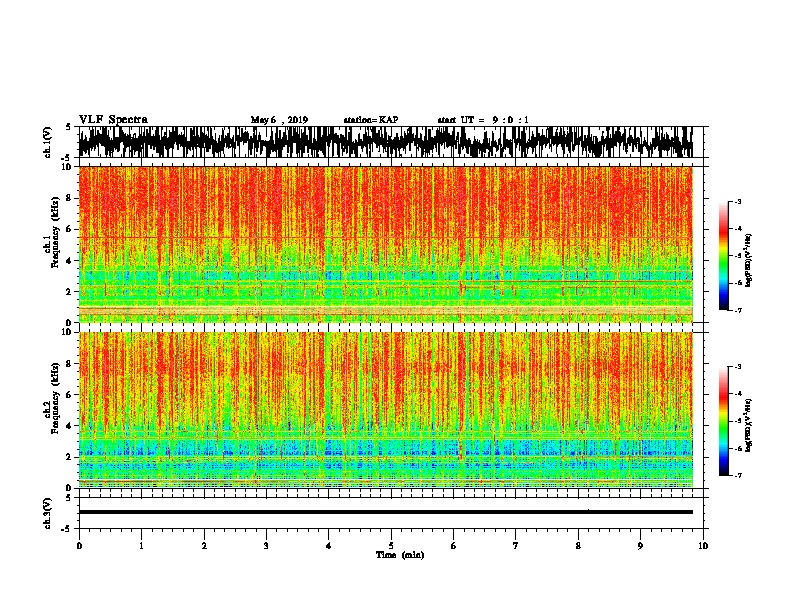Click the "-3" tick on ch.1 colorbar
The width and height of the screenshot is (792, 612).
[737, 202]
